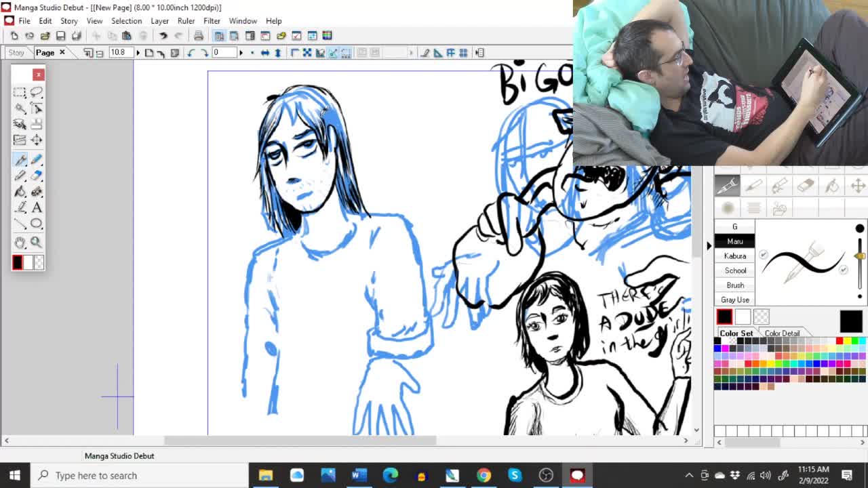This screenshot has height=488, width=868.
Task: Open the Layer menu
Action: click(159, 21)
